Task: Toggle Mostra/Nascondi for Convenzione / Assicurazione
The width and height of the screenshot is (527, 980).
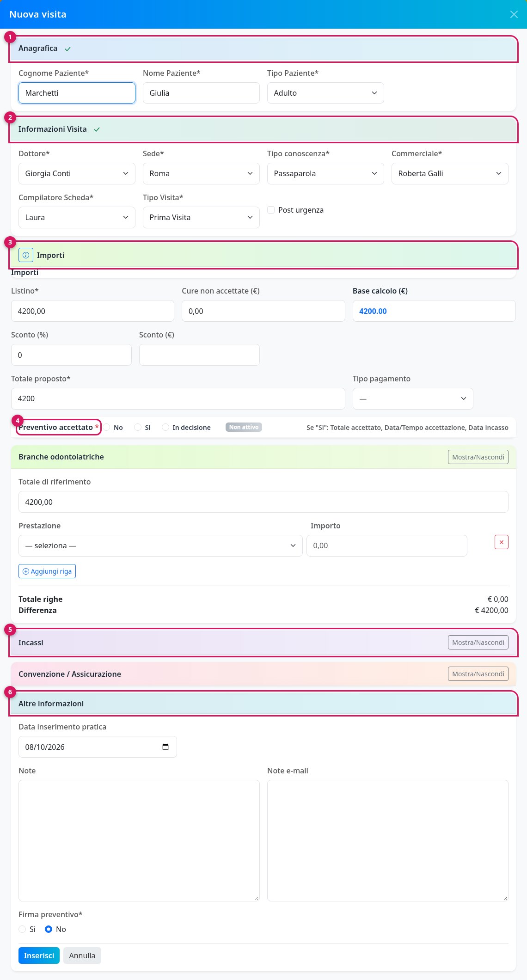Action: (478, 674)
